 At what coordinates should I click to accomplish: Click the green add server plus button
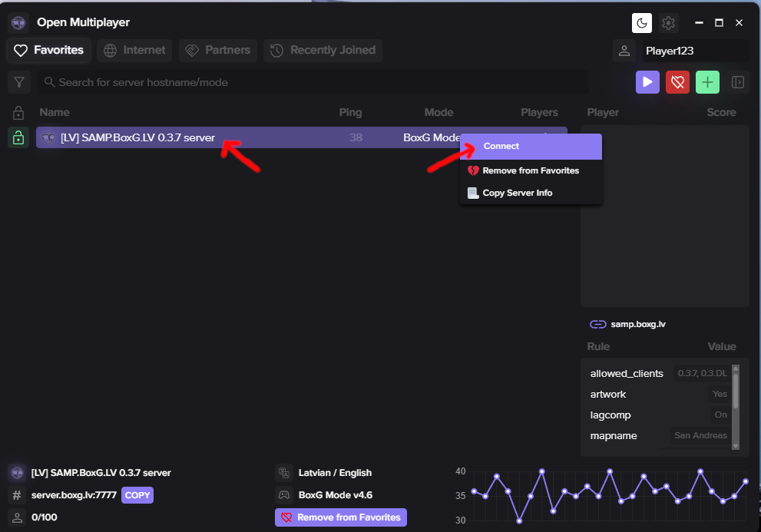coord(707,82)
